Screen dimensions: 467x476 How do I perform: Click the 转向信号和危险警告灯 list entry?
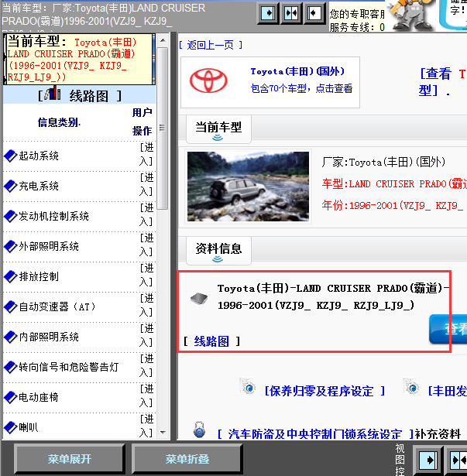[69, 367]
